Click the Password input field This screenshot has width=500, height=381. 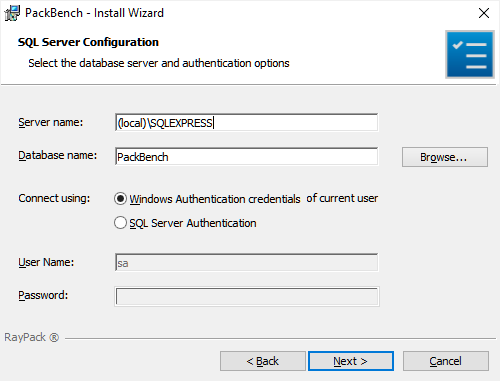pyautogui.click(x=246, y=296)
